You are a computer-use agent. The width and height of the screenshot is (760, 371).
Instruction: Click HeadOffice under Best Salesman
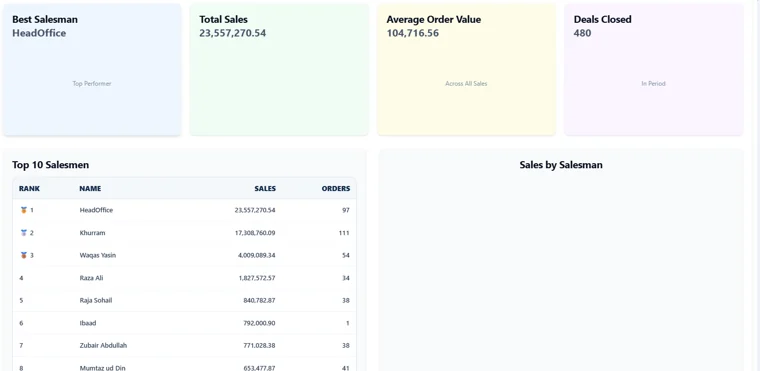(x=39, y=33)
